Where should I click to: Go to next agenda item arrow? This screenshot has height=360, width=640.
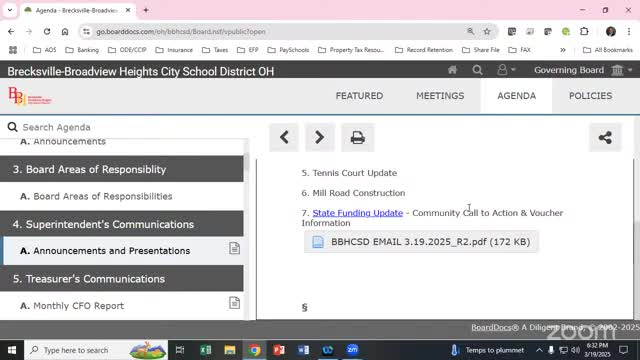320,137
